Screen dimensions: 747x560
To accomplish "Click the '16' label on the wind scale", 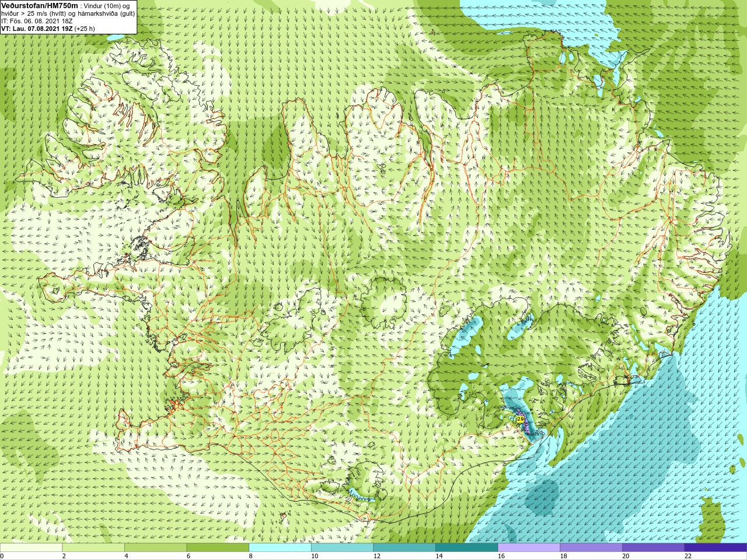I will 501,556.
